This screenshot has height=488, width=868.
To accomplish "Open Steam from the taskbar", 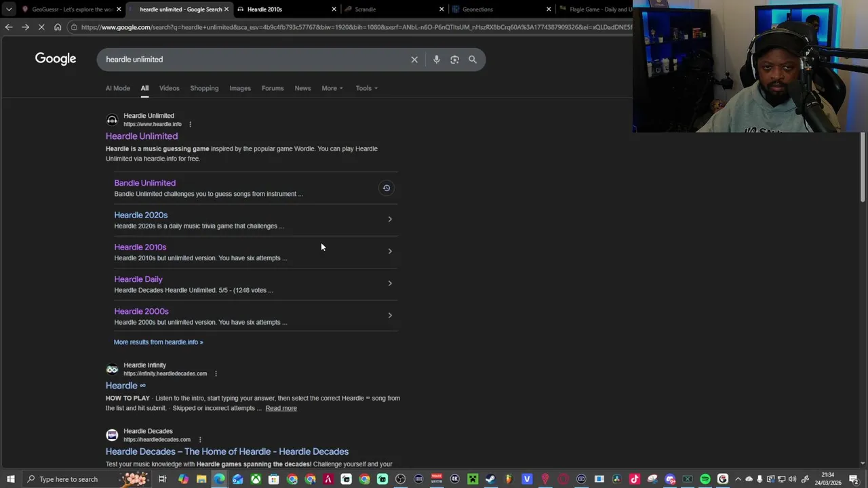I will (490, 479).
